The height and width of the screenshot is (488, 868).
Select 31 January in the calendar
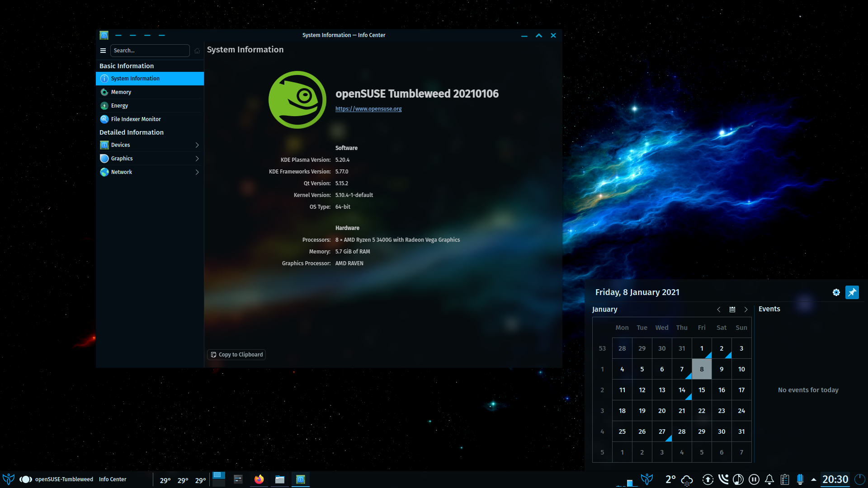tap(741, 432)
